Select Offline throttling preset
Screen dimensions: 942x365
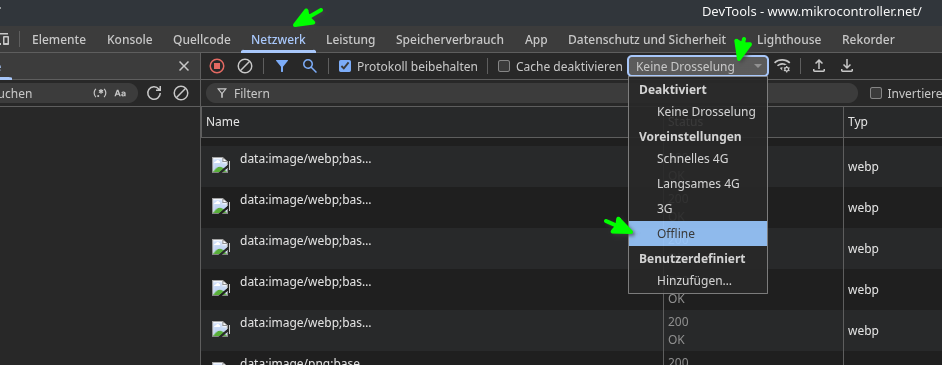coord(698,234)
